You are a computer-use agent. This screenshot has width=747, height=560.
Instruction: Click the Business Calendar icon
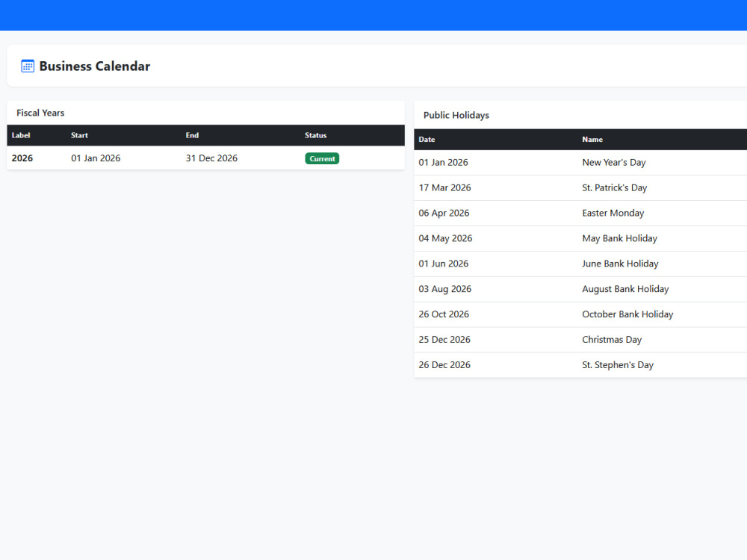pos(28,66)
